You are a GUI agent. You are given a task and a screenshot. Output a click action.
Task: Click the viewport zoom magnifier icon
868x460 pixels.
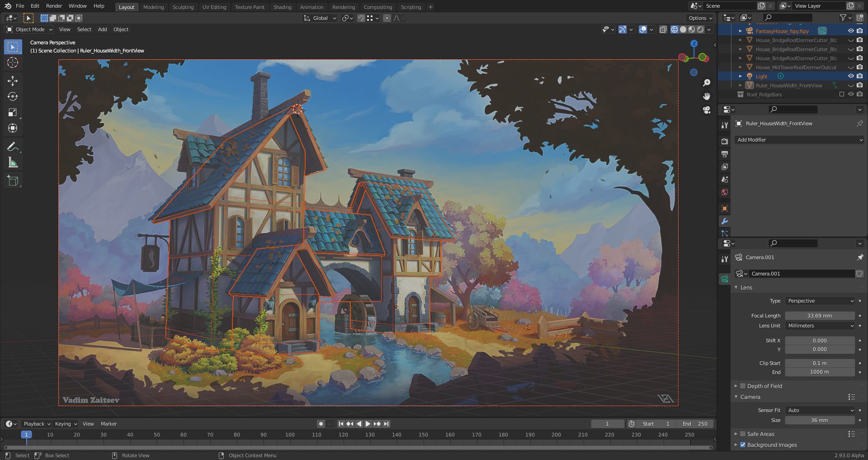707,83
